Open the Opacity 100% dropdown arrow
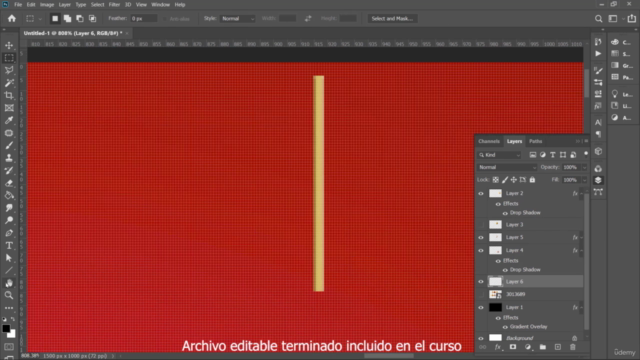 pyautogui.click(x=584, y=167)
